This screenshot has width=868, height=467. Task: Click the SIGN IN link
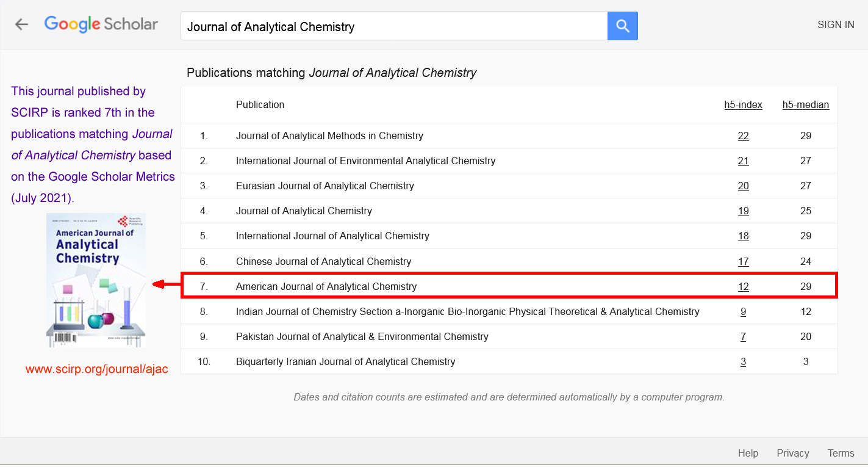(835, 25)
